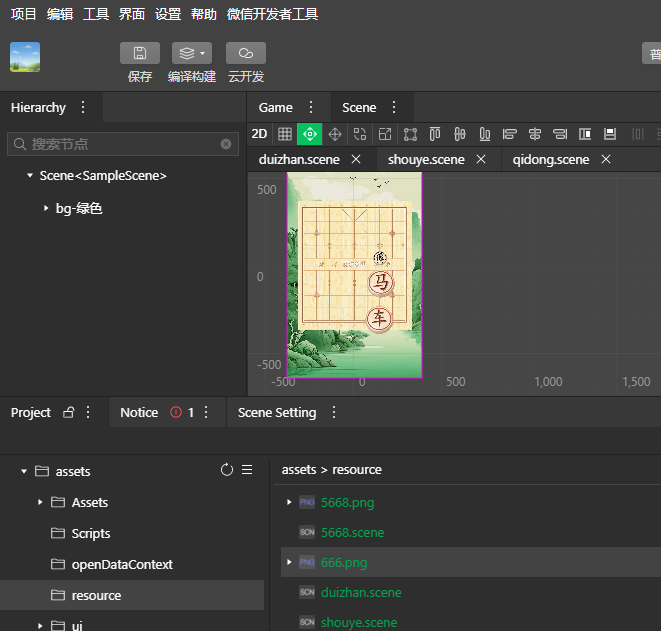Toggle the 2D view mode
Screen dimensions: 661x631
[259, 134]
